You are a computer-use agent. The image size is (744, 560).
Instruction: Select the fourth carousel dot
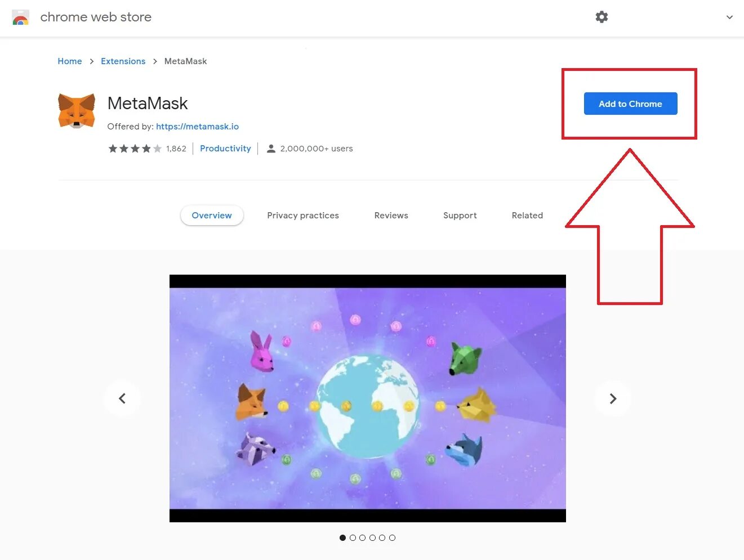click(372, 537)
